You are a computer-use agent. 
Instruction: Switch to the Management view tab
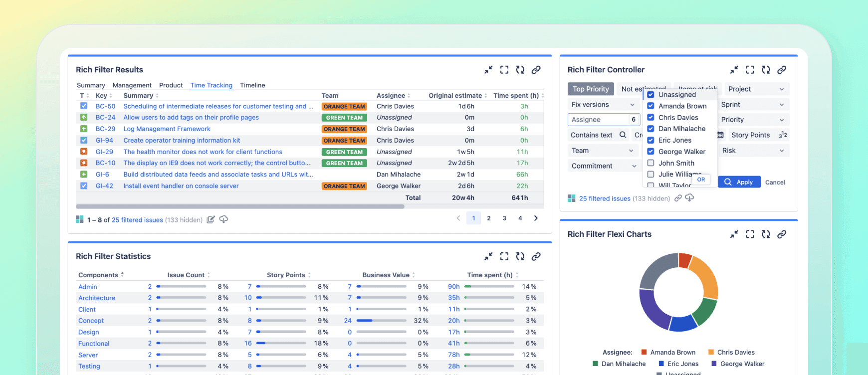click(132, 85)
